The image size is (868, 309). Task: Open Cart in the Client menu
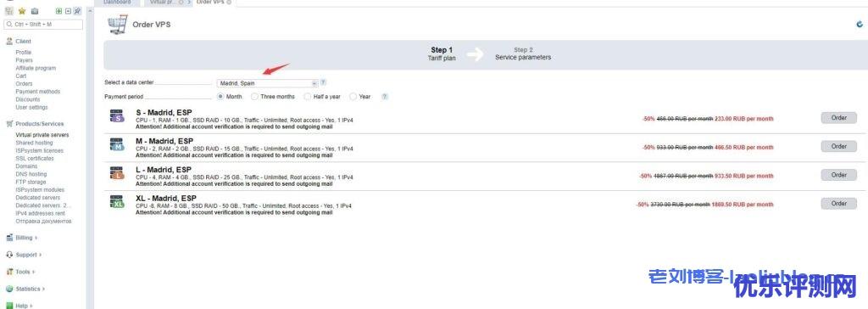click(21, 76)
